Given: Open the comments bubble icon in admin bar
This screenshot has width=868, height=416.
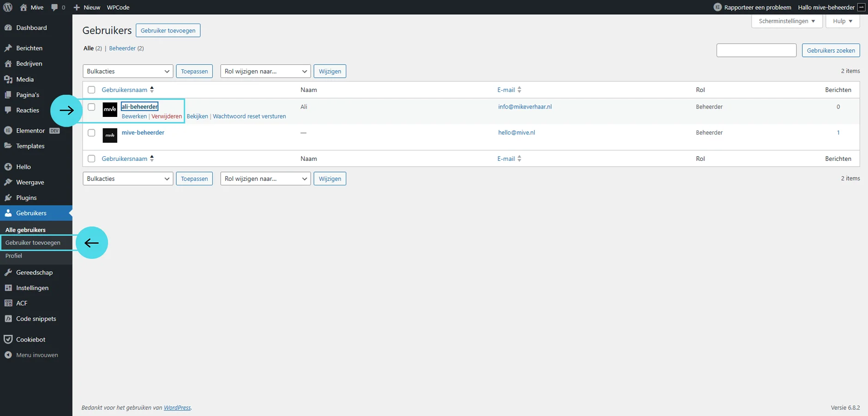Looking at the screenshot, I should [x=55, y=7].
